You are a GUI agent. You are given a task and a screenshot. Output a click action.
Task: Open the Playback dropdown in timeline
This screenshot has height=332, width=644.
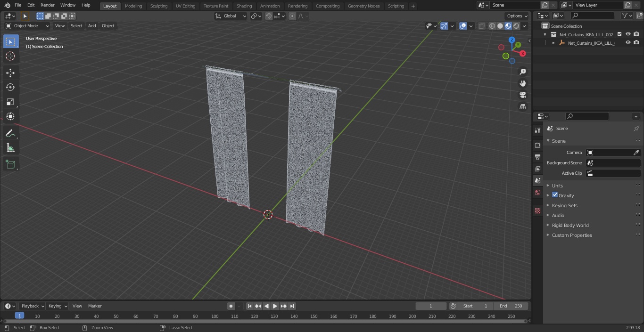[x=32, y=306]
